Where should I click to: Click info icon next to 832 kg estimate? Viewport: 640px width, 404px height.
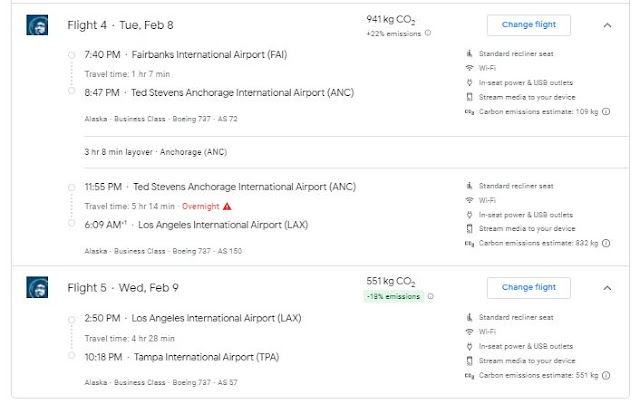tap(606, 242)
